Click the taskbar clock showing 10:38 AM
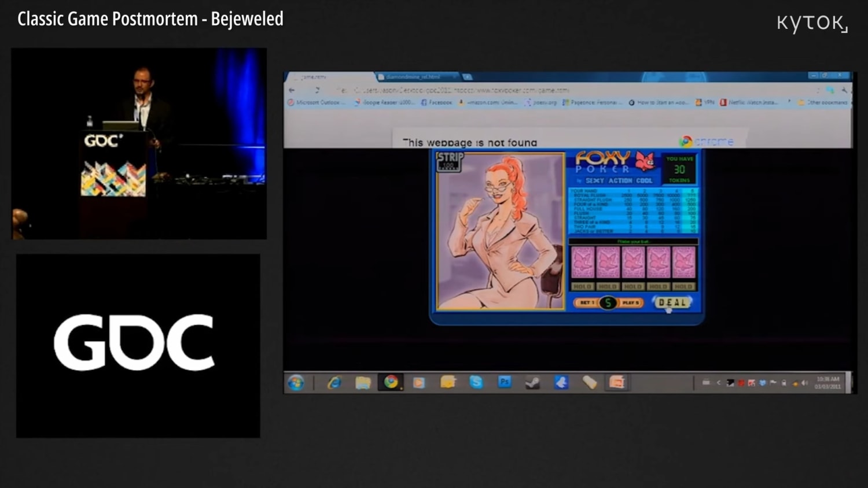Image resolution: width=868 pixels, height=488 pixels. pyautogui.click(x=827, y=383)
